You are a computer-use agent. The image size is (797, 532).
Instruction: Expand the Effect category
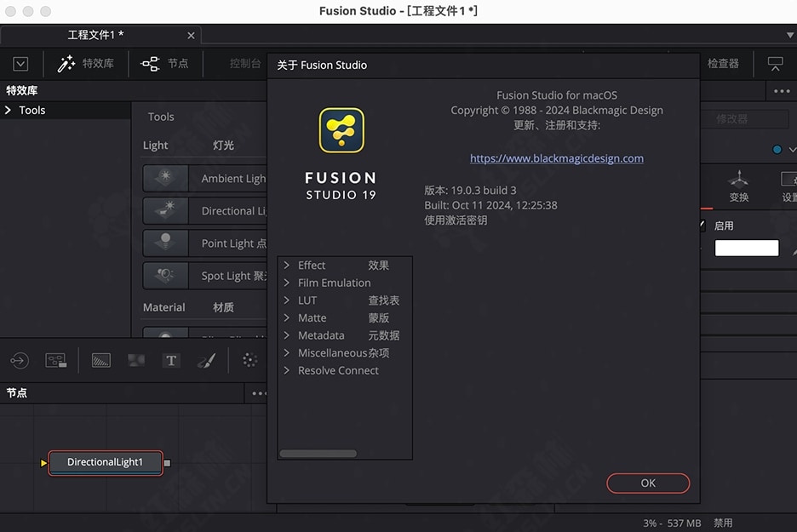(287, 266)
